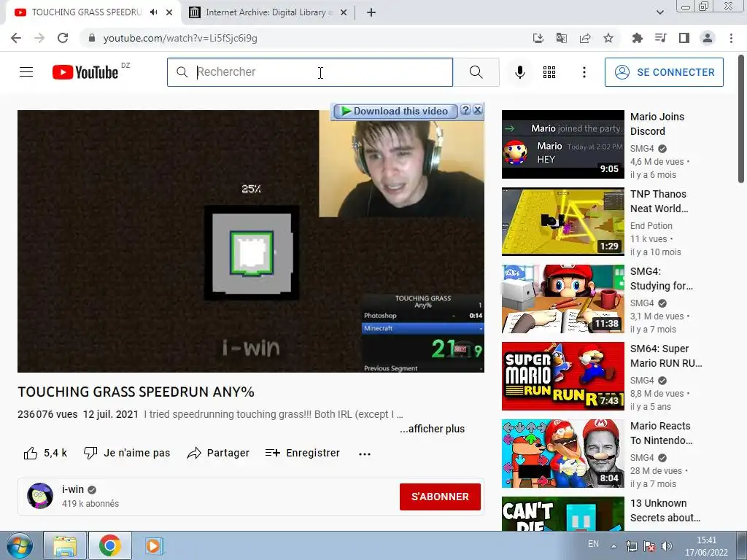This screenshot has height=560, width=747.
Task: Click the address bar URL
Action: pyautogui.click(x=180, y=38)
